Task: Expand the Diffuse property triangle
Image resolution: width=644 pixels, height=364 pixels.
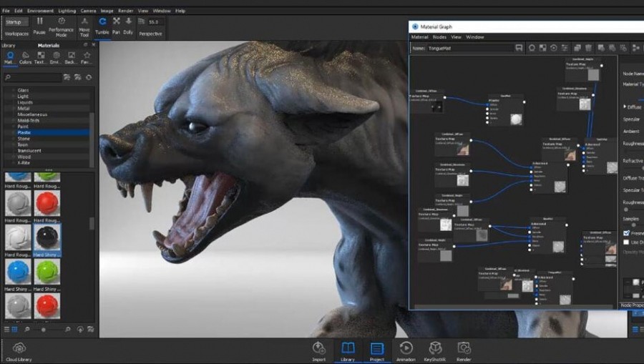Action: [625, 107]
